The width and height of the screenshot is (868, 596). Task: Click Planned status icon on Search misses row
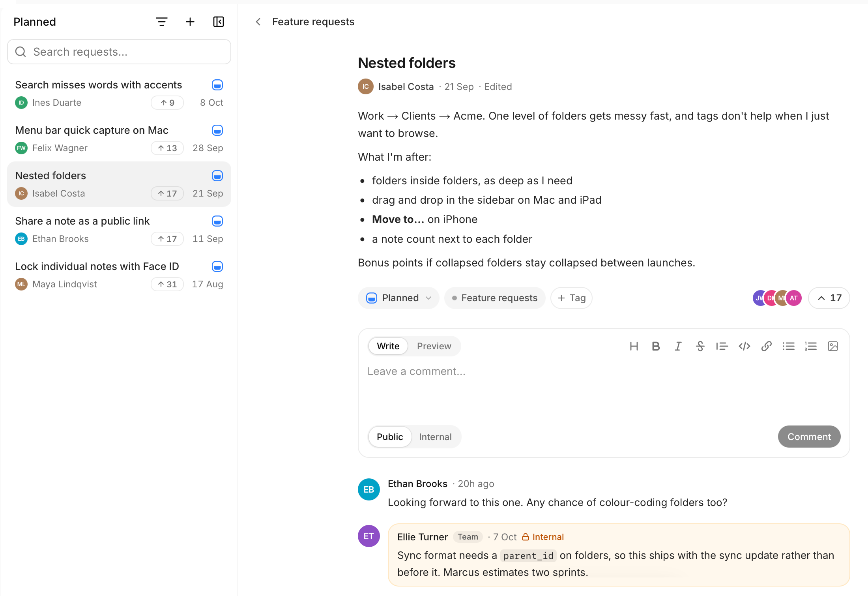(217, 85)
